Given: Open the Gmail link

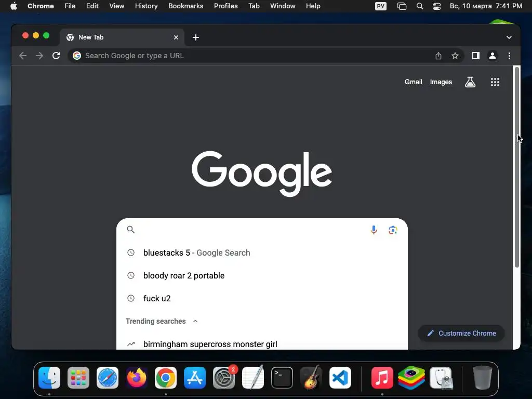Looking at the screenshot, I should (x=413, y=82).
